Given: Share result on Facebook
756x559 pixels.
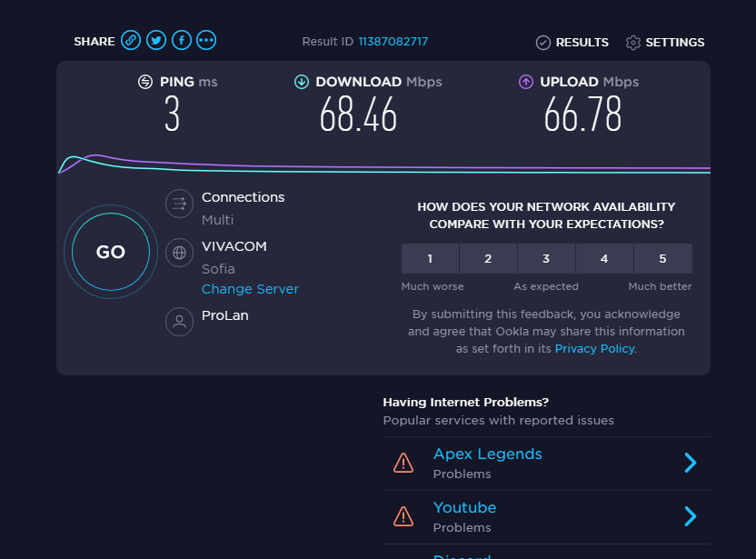Looking at the screenshot, I should pos(182,41).
